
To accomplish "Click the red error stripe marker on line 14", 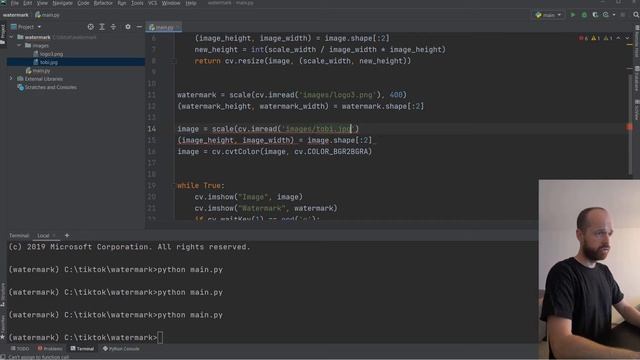I will [629, 127].
